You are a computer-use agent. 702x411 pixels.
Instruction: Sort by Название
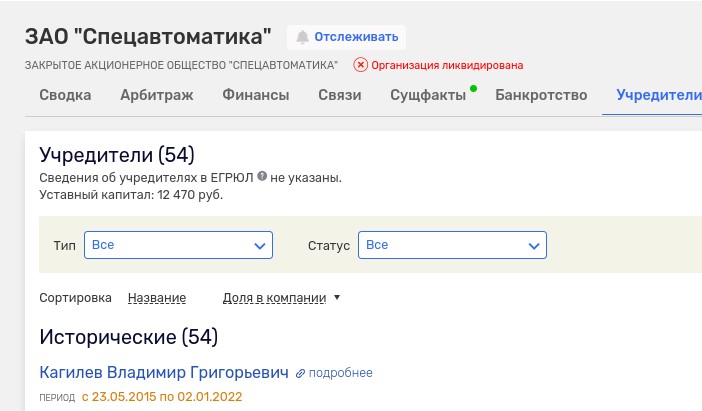[157, 298]
